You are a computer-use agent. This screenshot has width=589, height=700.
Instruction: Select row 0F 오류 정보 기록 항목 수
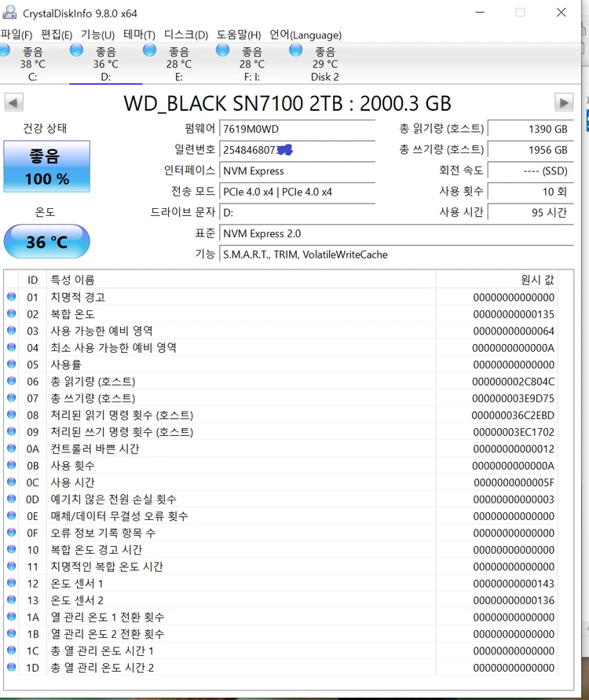coord(281,533)
